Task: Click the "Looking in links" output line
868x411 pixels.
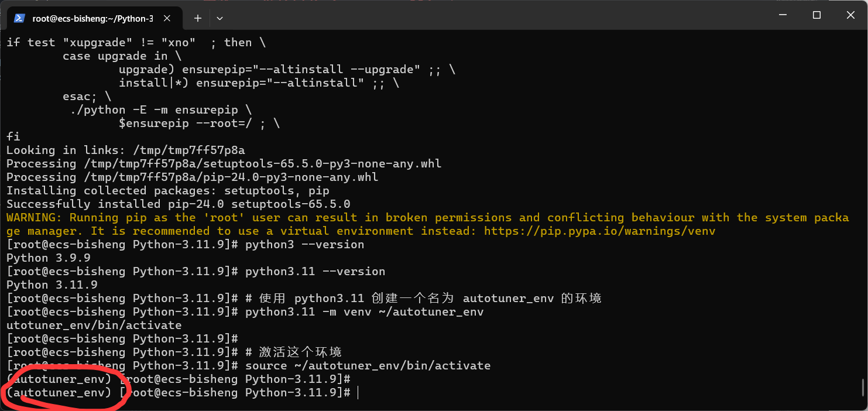Action: pos(125,150)
